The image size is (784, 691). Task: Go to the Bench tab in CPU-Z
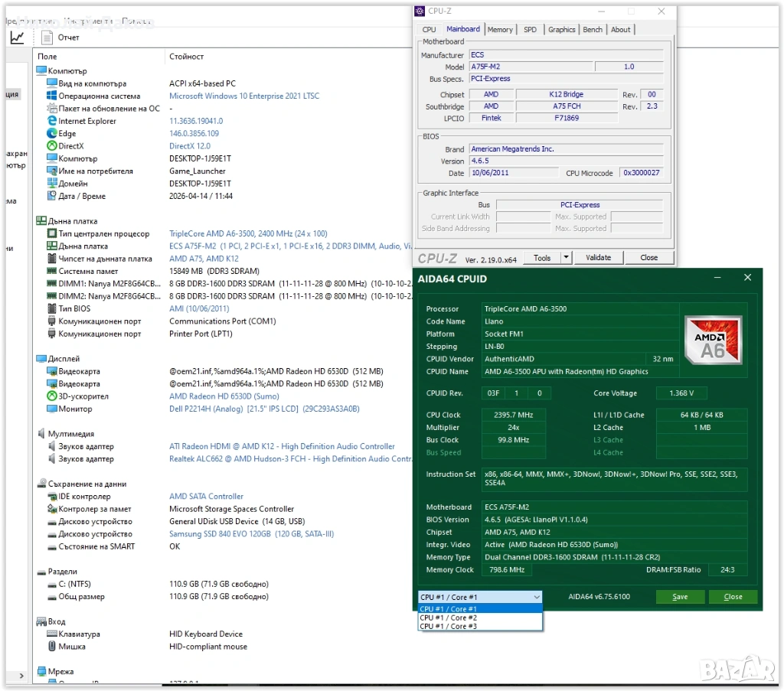coord(593,30)
